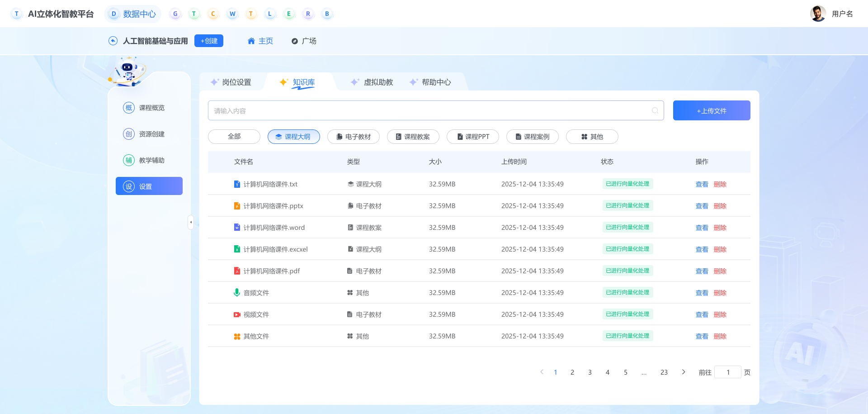Click the video icon for 视频文件
This screenshot has height=414, width=868.
[x=237, y=314]
